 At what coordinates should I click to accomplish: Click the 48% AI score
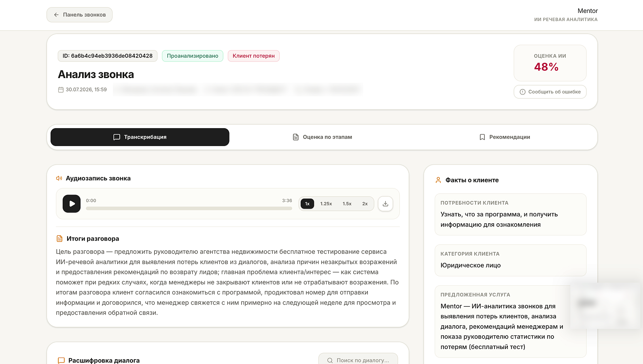(546, 67)
